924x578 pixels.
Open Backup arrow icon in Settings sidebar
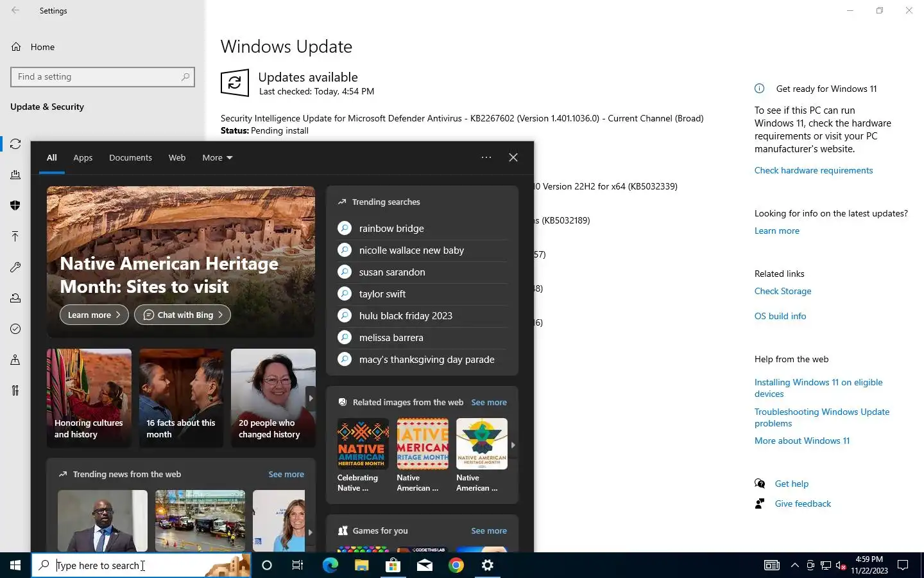pyautogui.click(x=15, y=236)
